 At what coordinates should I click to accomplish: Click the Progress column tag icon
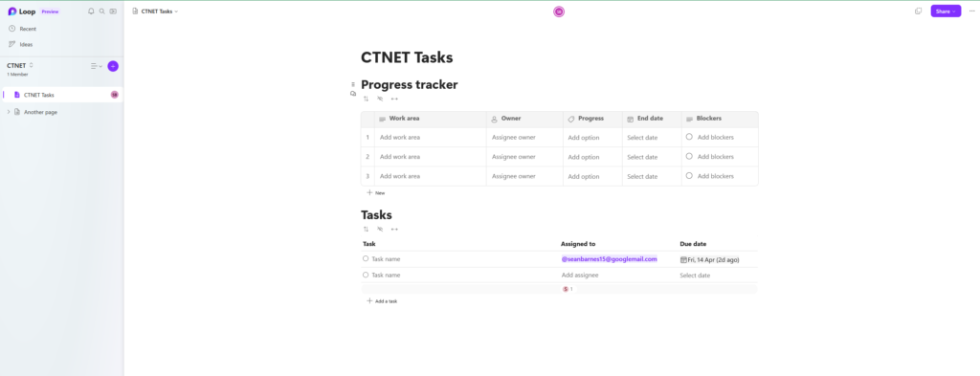coord(571,119)
